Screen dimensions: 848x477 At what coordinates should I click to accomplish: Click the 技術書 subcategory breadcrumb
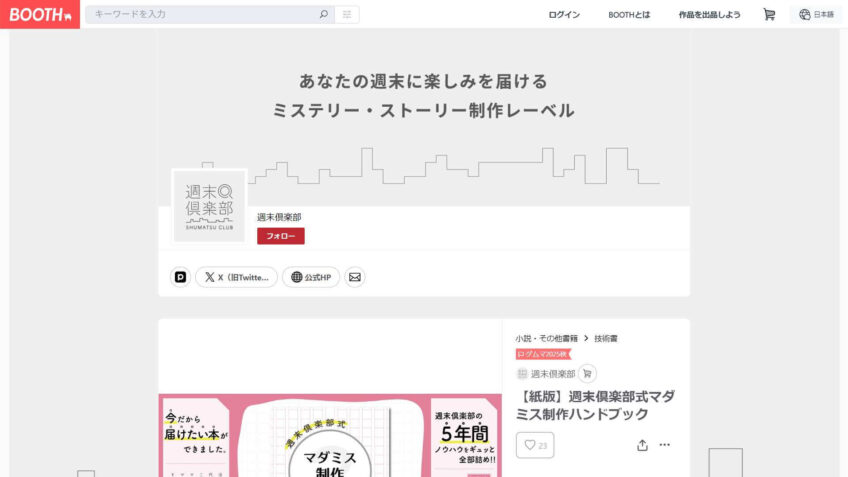pyautogui.click(x=606, y=338)
